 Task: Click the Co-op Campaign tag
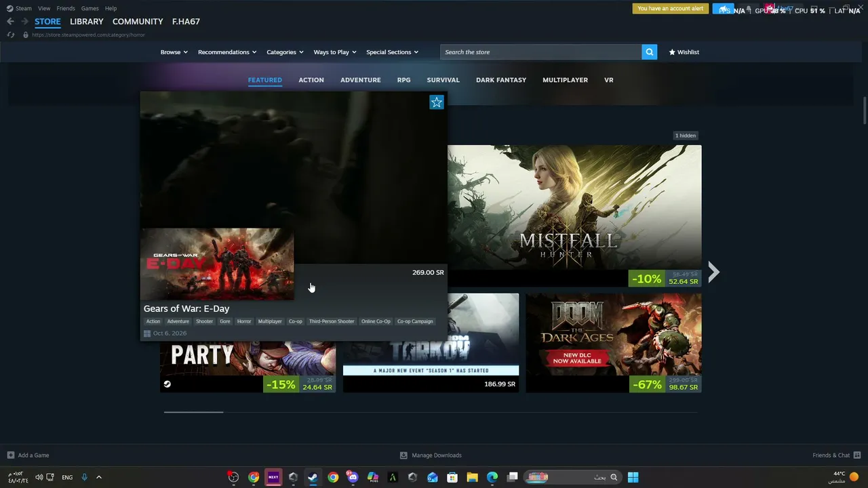pyautogui.click(x=415, y=321)
